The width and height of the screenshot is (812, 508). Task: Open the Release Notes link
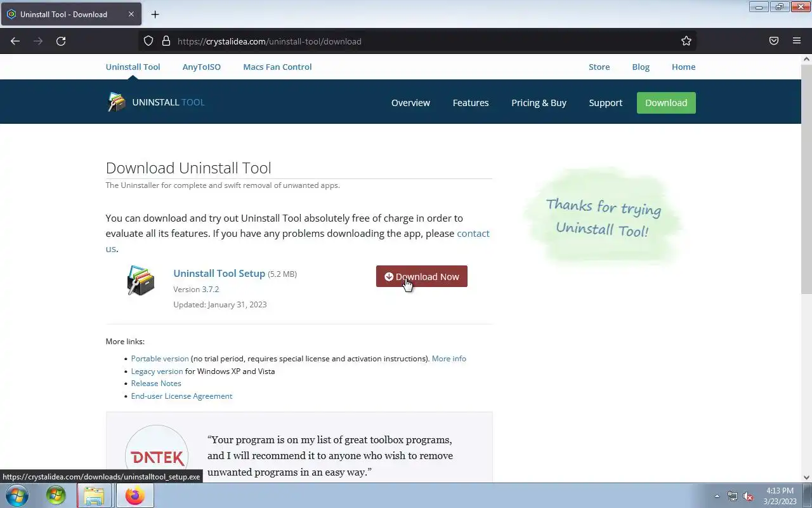click(x=156, y=383)
